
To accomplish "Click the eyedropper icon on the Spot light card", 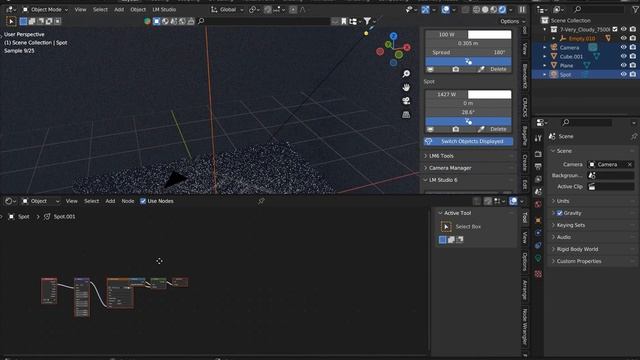I will pos(481,129).
